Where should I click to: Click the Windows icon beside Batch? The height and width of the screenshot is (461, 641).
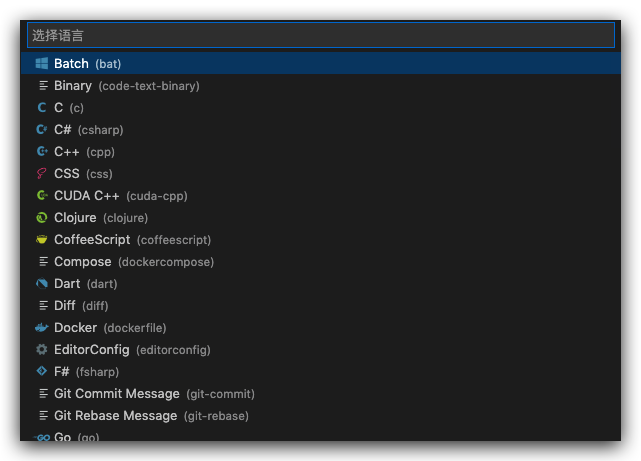click(x=42, y=63)
